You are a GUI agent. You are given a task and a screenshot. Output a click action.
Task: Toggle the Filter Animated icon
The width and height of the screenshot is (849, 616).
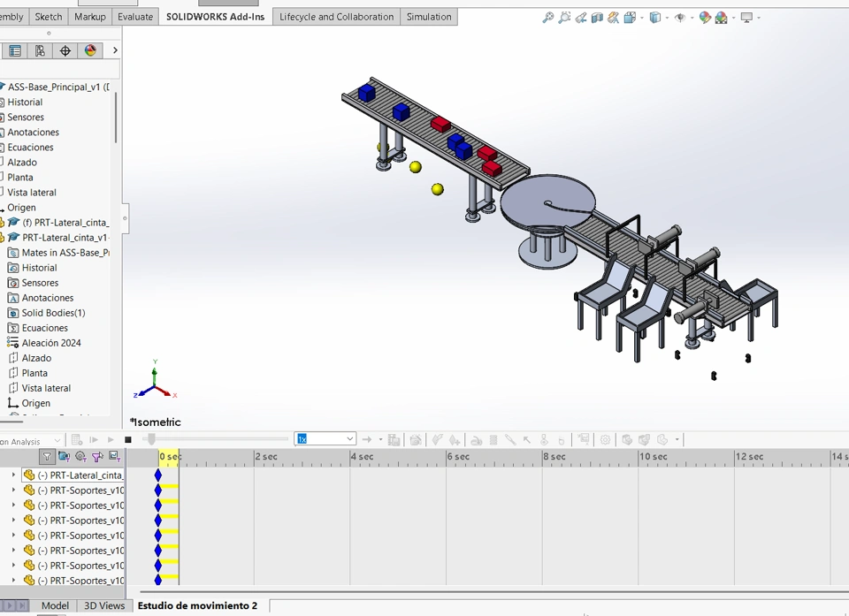[x=64, y=457]
